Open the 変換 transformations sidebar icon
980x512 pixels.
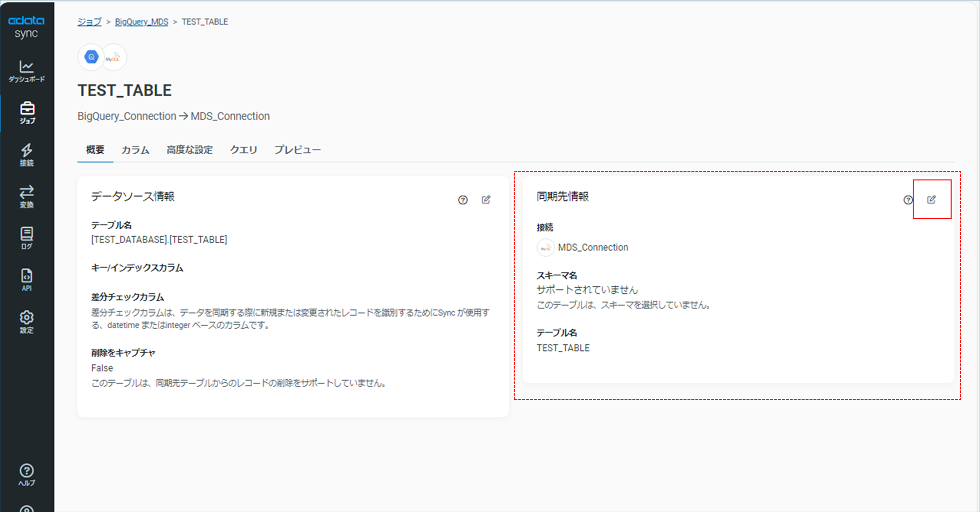pos(27,196)
